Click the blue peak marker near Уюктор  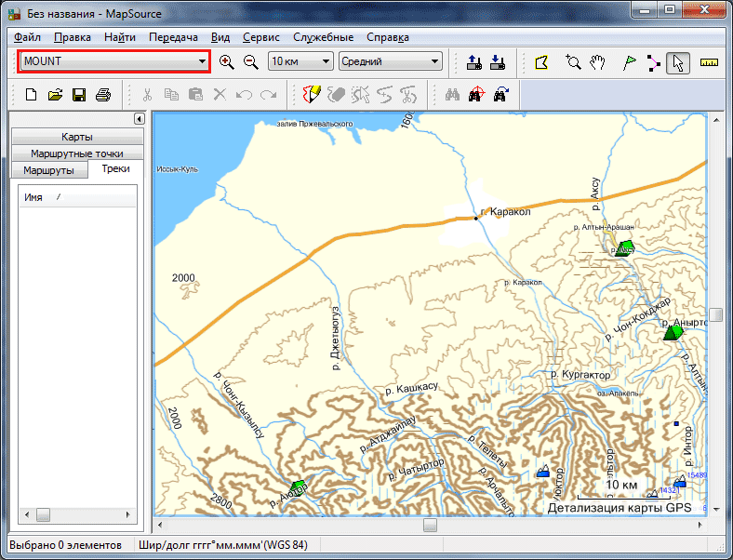coord(542,472)
